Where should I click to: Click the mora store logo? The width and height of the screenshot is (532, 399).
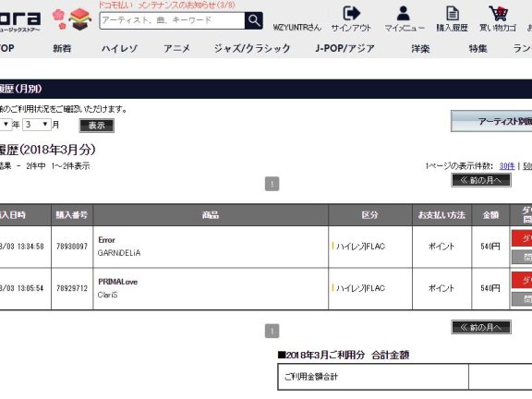[19, 21]
